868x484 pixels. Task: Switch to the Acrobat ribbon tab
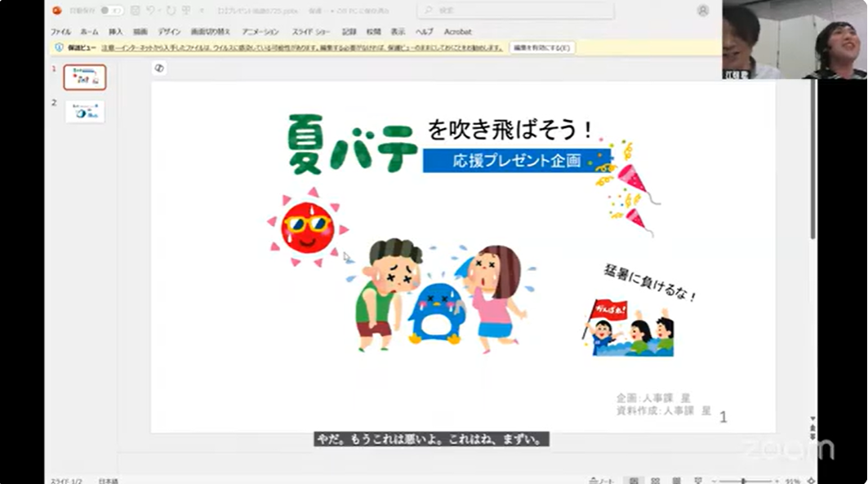[x=458, y=32]
